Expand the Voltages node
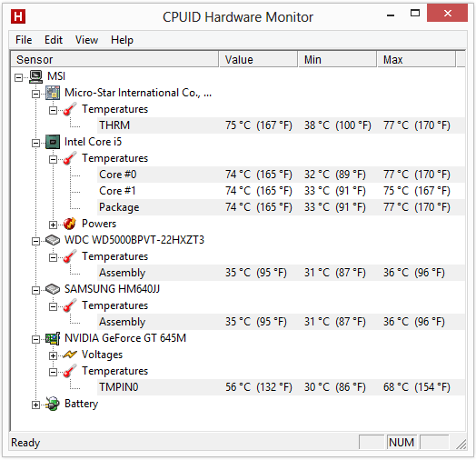Viewport: 476px width, 460px height. click(53, 355)
